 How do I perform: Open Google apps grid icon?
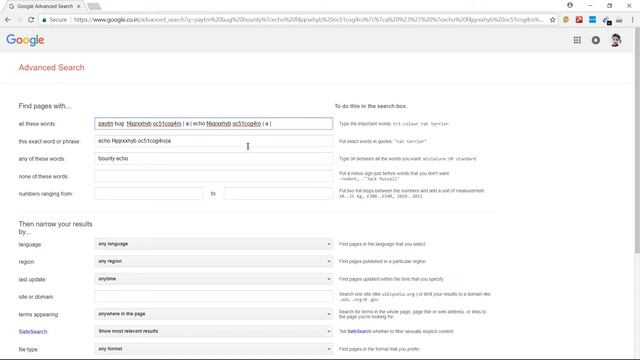click(577, 40)
